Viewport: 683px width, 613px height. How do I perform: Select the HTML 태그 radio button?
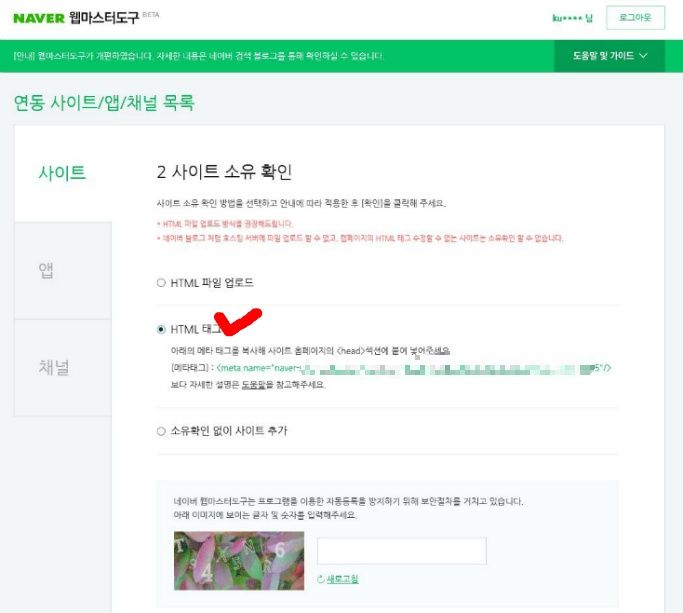(x=161, y=329)
